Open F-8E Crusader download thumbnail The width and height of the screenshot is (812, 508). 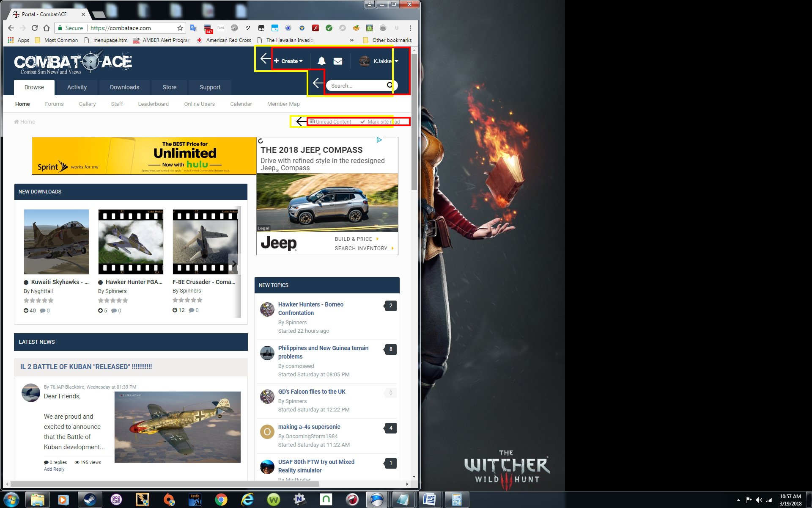tap(205, 242)
